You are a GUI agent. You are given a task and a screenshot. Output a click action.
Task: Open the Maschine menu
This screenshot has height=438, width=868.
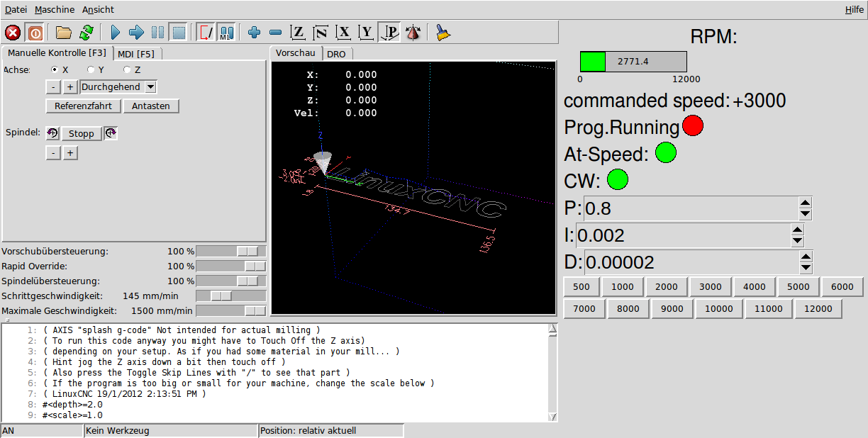tap(55, 10)
